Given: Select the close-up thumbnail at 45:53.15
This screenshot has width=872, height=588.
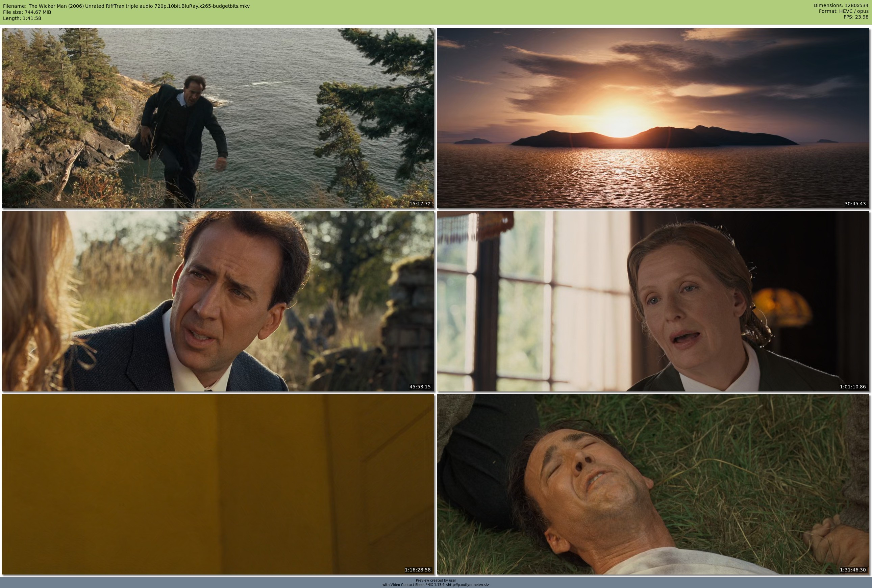Looking at the screenshot, I should pyautogui.click(x=218, y=301).
